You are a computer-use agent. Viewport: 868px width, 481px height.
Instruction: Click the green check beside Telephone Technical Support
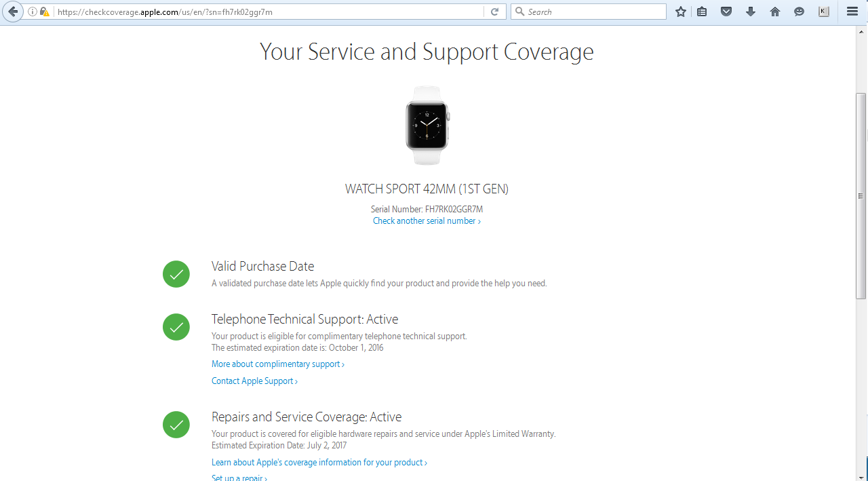pyautogui.click(x=176, y=327)
